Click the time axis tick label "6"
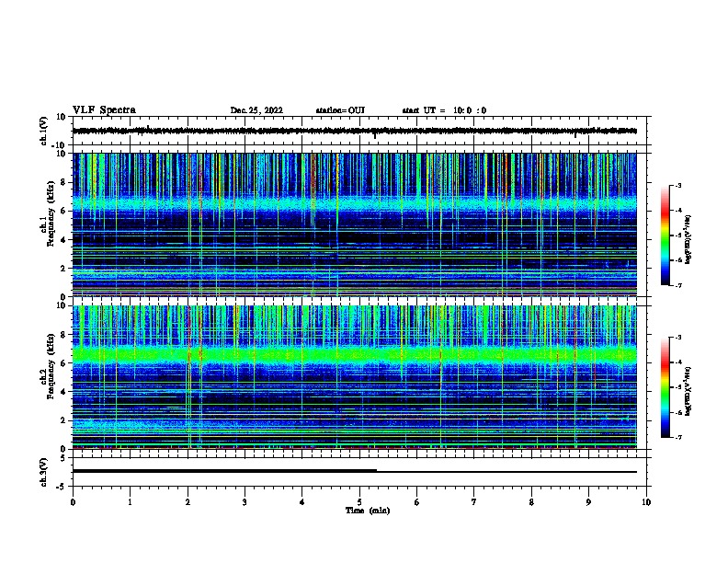Viewport: 728px width, 563px height. (417, 502)
